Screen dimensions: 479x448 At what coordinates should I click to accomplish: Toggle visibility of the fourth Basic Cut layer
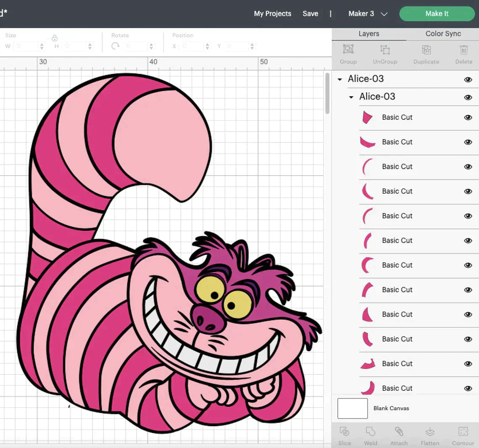click(468, 191)
